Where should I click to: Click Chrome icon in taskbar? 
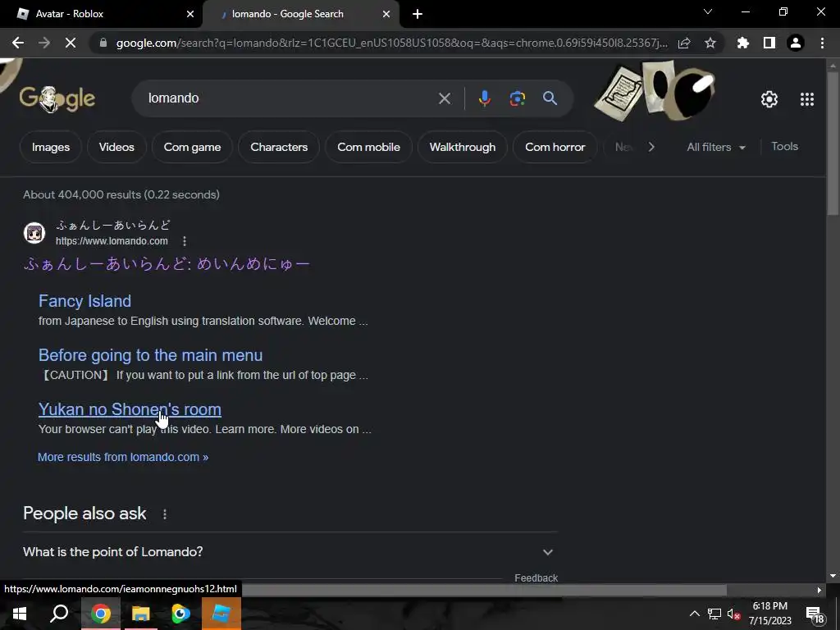coord(101,614)
